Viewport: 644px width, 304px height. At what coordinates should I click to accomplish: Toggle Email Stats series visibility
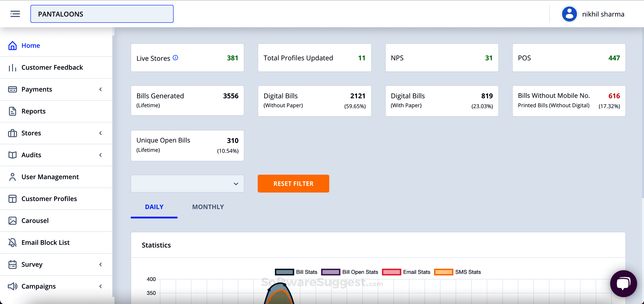pos(391,272)
